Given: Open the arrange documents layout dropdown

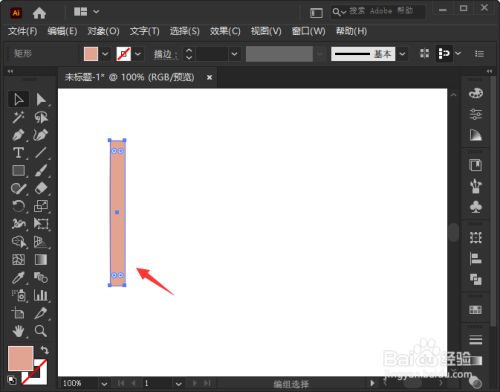Looking at the screenshot, I should pyautogui.click(x=86, y=12).
